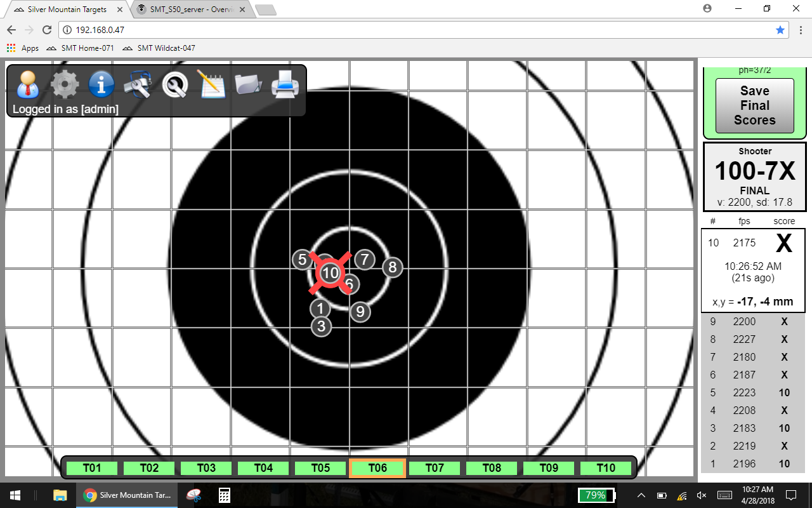Switch to target T05

pyautogui.click(x=320, y=468)
